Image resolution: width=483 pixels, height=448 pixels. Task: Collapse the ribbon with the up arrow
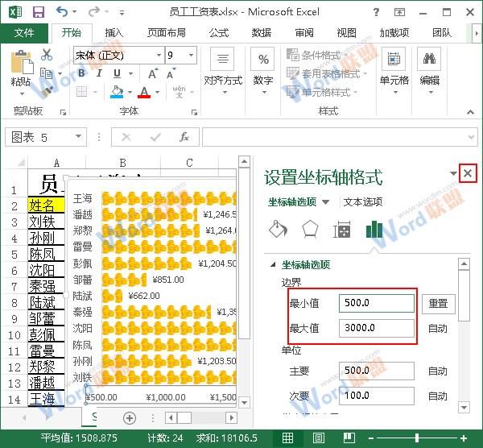pyautogui.click(x=470, y=112)
